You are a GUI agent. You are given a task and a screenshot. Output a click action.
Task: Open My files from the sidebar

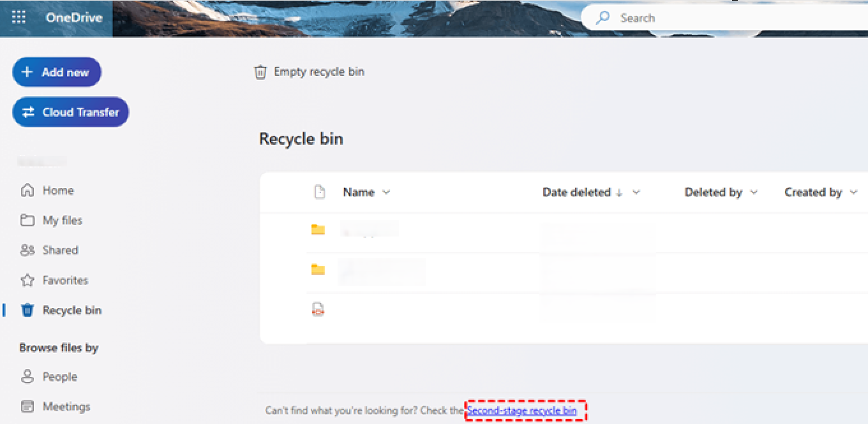tap(62, 220)
